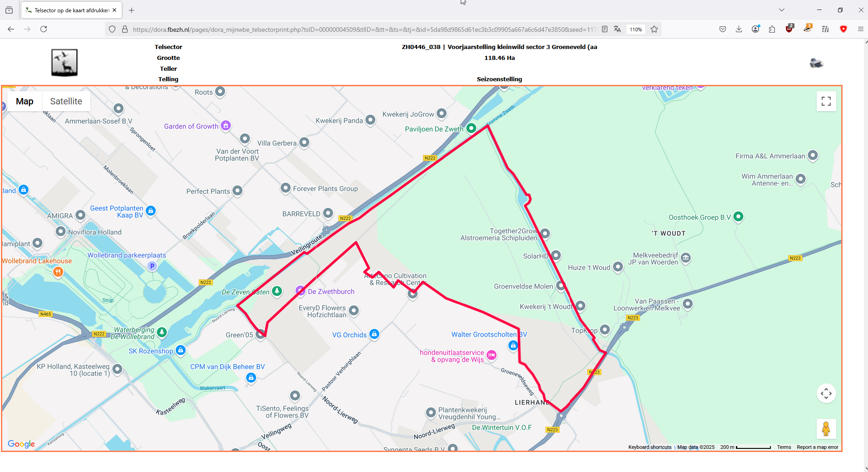Toggle fullscreen view of the map
868x472 pixels.
click(826, 101)
